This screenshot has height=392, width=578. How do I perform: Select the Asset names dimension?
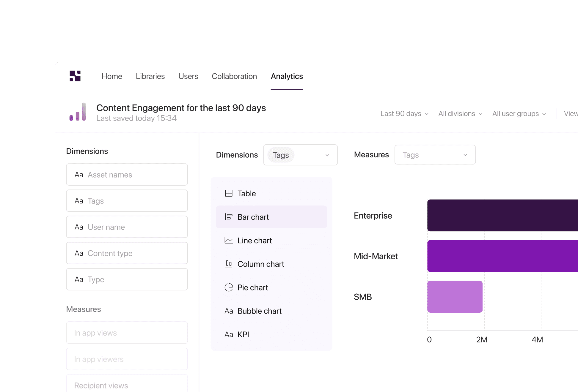click(x=127, y=175)
